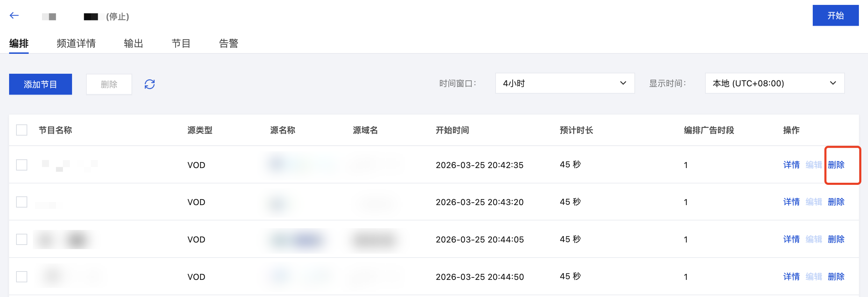Open the 4小时 time window dropdown

click(x=565, y=83)
